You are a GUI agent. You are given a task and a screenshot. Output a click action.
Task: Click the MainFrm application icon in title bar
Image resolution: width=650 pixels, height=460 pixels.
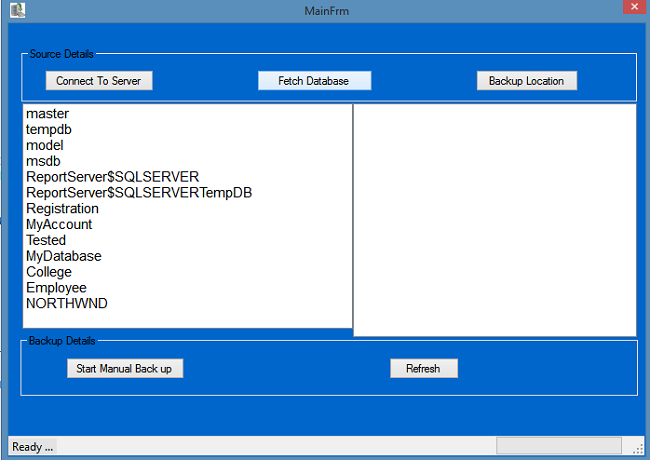(17, 10)
